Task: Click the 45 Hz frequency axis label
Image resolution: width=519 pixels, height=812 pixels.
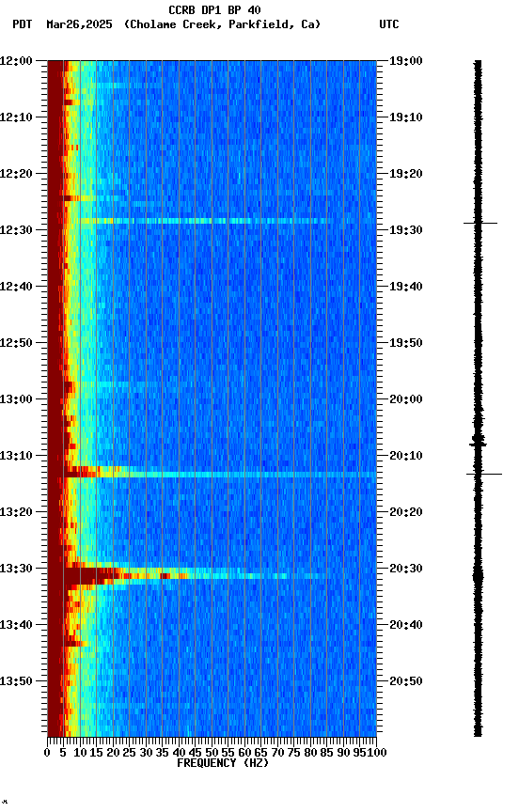Action: click(x=195, y=754)
